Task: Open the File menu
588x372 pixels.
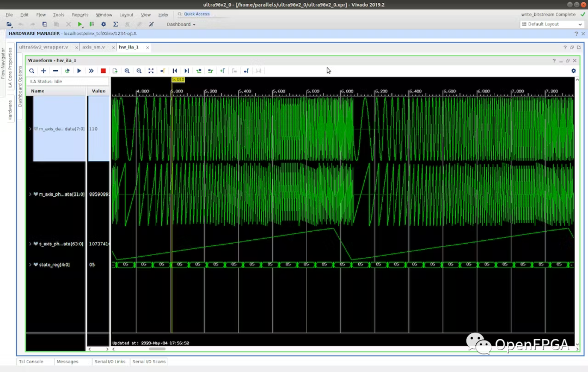Action: (9, 15)
